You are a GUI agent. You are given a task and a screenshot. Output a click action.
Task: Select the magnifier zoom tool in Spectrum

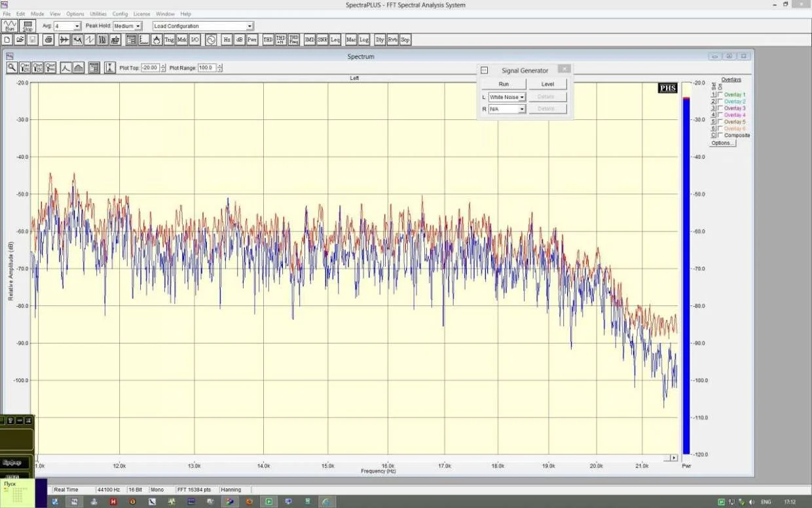[x=12, y=68]
